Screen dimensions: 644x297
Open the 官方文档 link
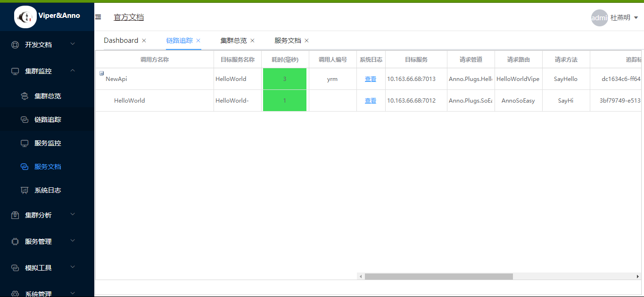(129, 17)
